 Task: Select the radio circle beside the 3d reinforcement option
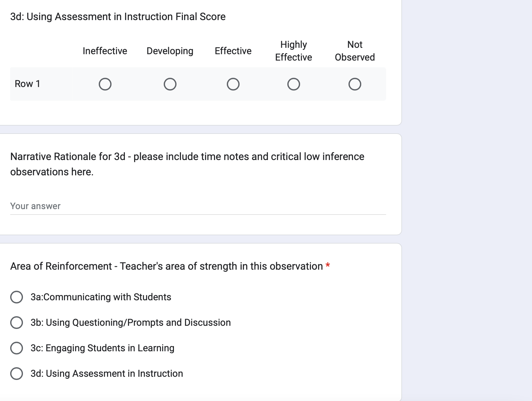click(17, 374)
